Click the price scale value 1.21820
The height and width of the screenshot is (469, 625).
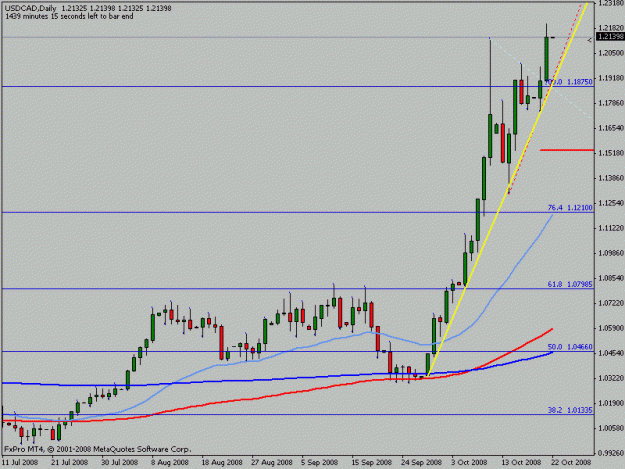click(x=611, y=28)
